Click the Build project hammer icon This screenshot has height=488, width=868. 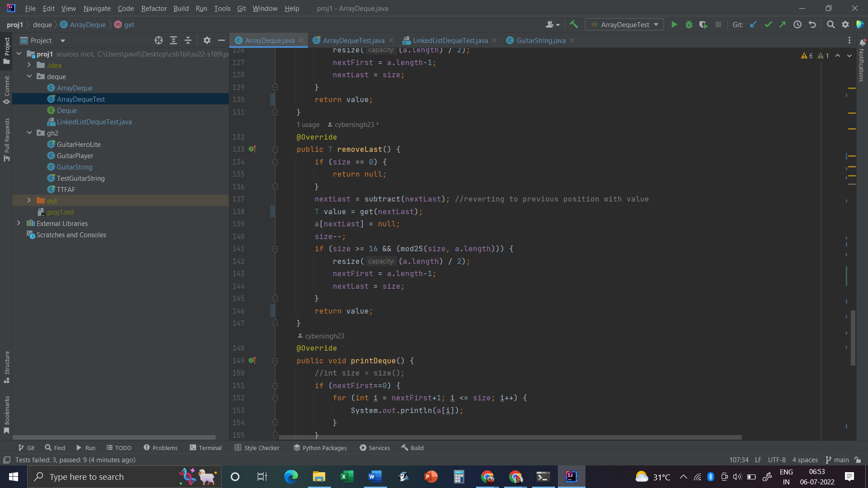(x=574, y=25)
